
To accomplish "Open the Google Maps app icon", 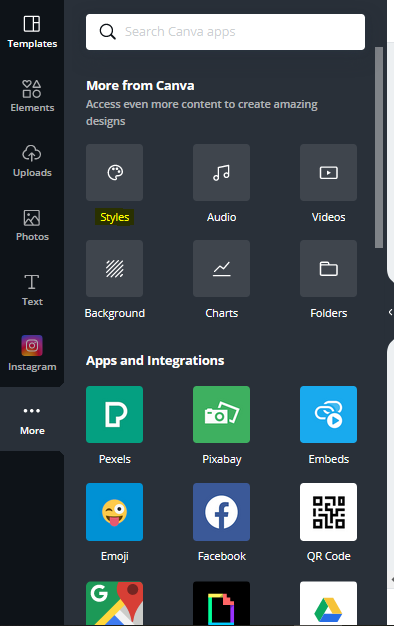I will pyautogui.click(x=115, y=603).
